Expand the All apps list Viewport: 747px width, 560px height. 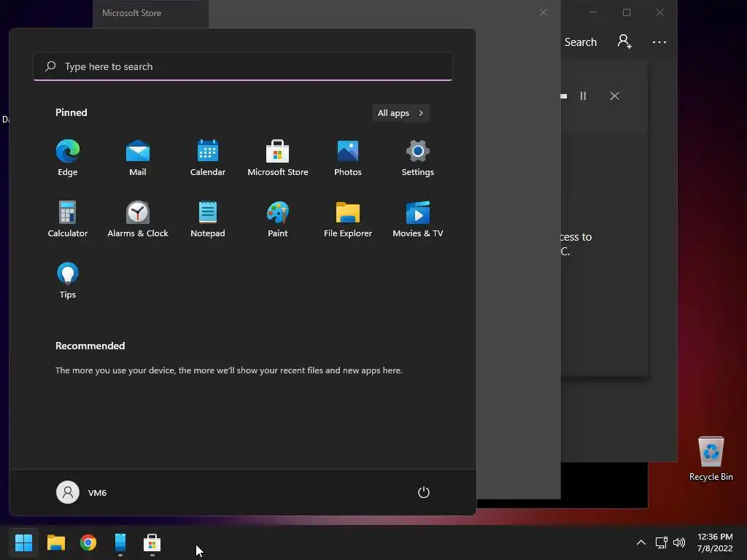(400, 113)
